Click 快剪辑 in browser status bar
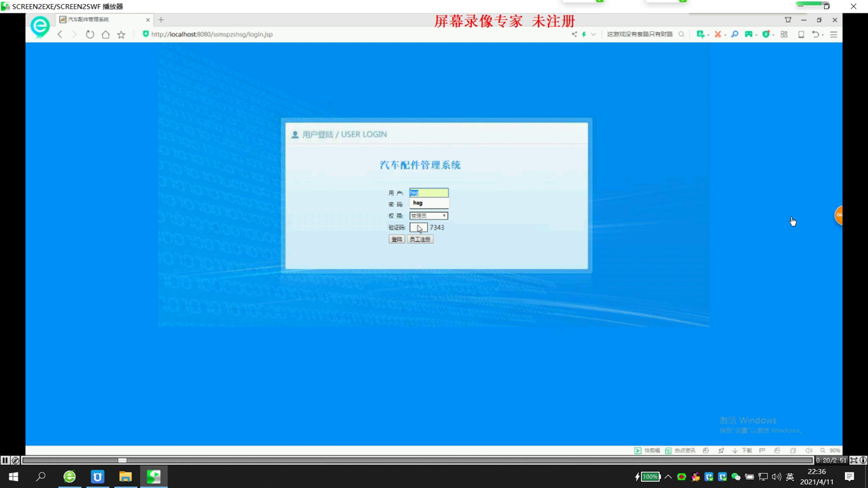The width and height of the screenshot is (868, 488). [x=647, y=450]
